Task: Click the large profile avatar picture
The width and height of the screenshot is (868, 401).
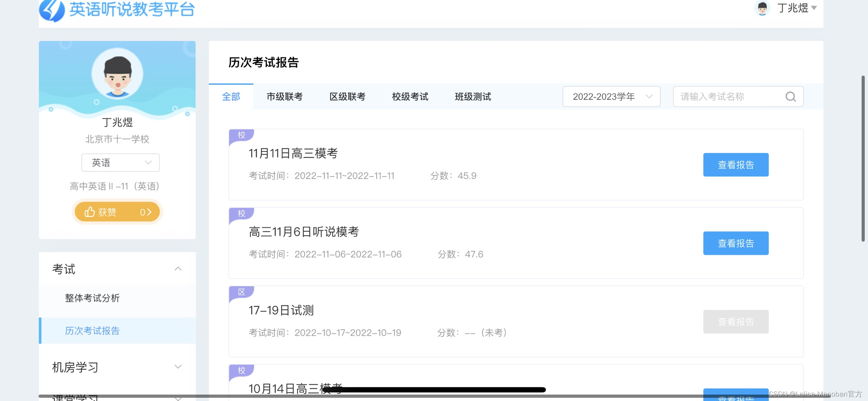Action: pyautogui.click(x=117, y=74)
